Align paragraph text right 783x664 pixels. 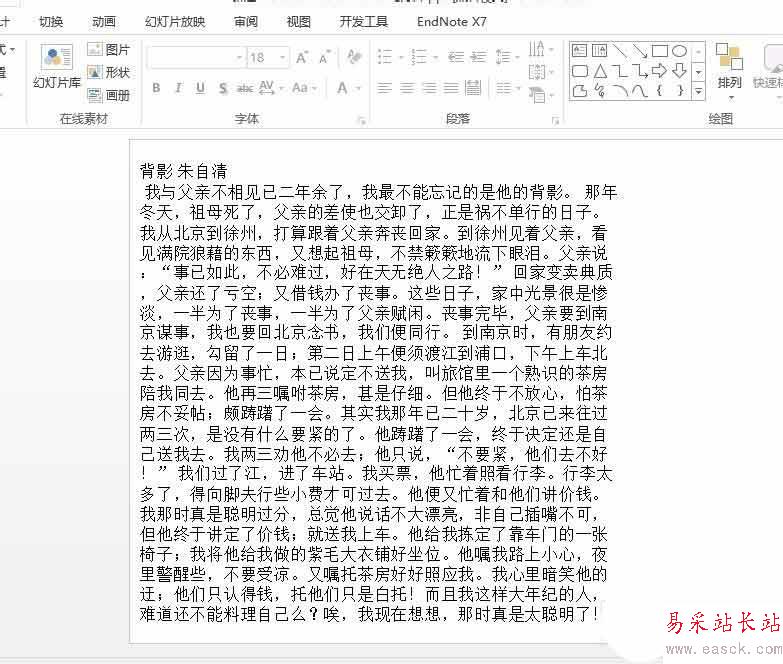point(429,88)
